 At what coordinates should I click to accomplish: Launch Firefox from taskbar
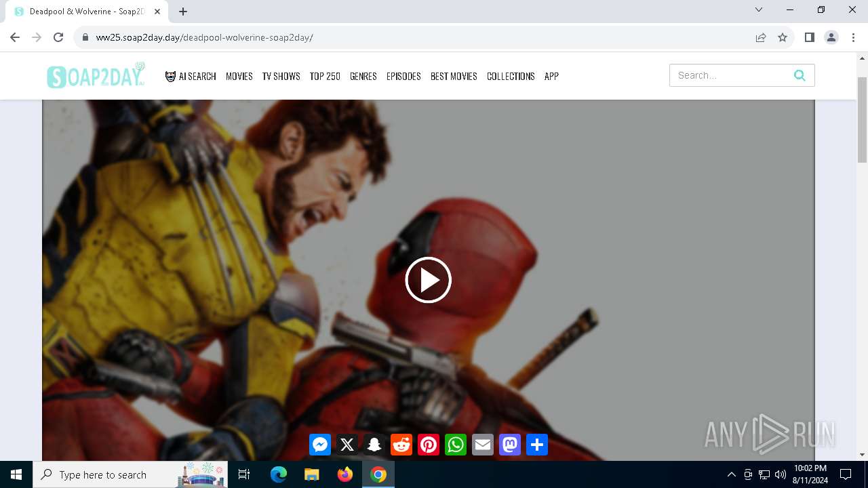pyautogui.click(x=345, y=474)
